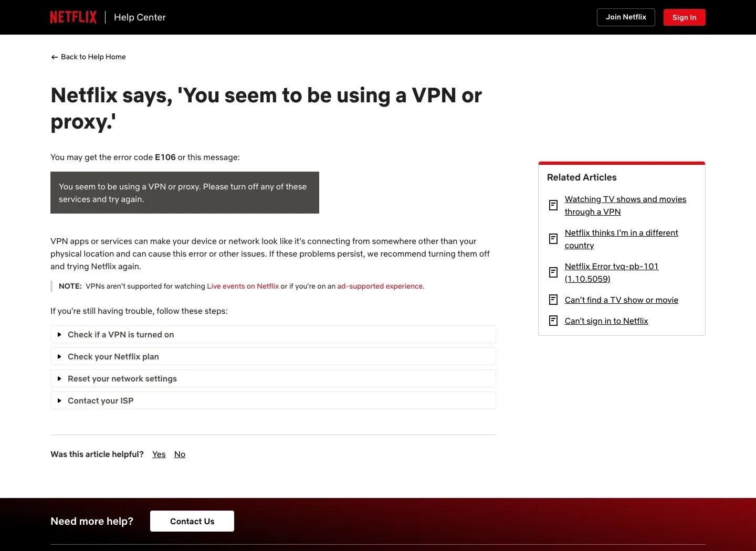Open the Help Center header link
This screenshot has height=551, width=756.
click(x=140, y=17)
